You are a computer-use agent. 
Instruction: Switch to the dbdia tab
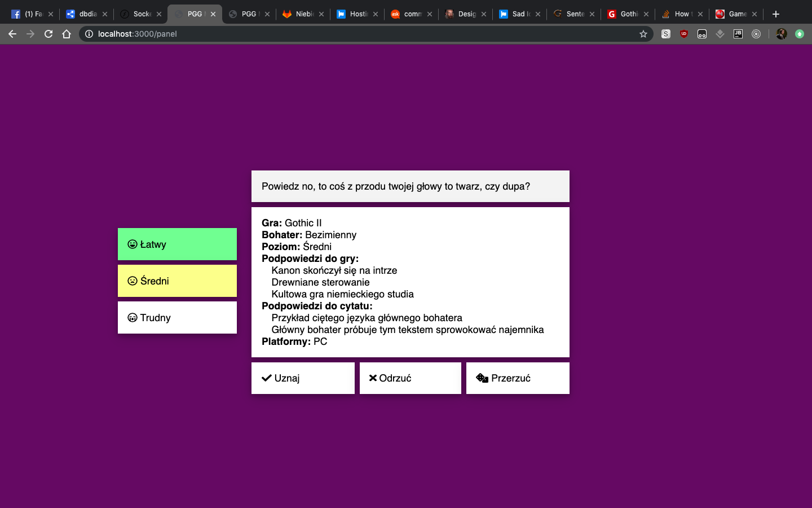pos(82,14)
